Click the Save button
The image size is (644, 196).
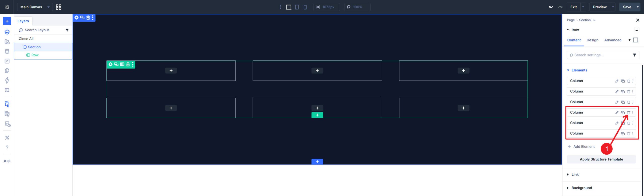pyautogui.click(x=627, y=7)
